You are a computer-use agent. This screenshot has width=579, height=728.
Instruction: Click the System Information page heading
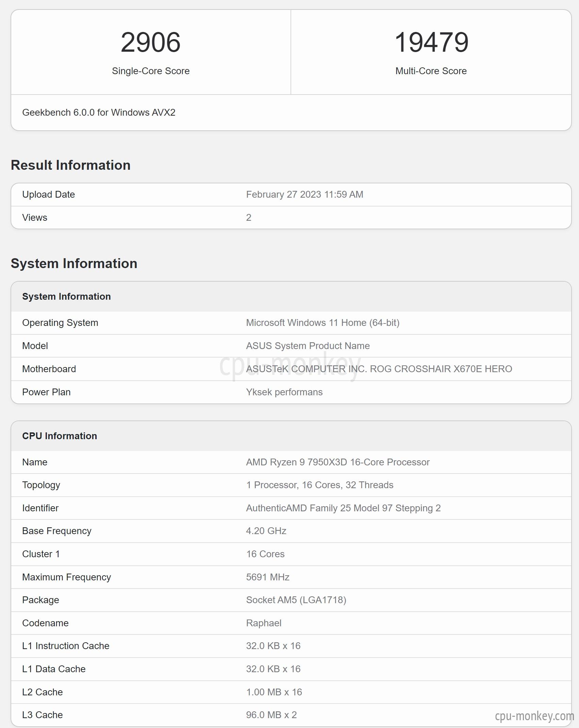click(x=74, y=263)
